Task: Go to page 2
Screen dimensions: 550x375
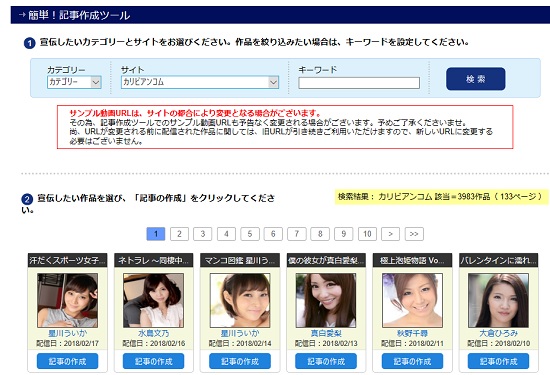Action: click(179, 234)
